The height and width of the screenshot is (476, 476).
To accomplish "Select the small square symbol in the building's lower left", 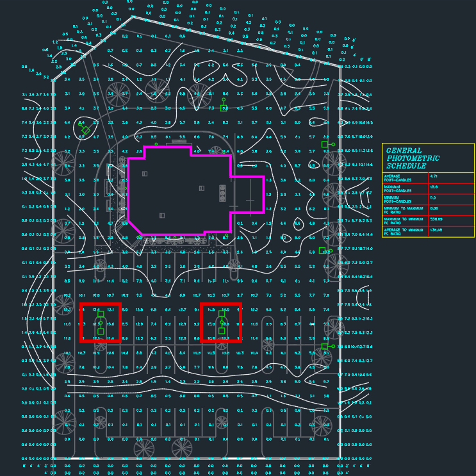I will [x=162, y=215].
